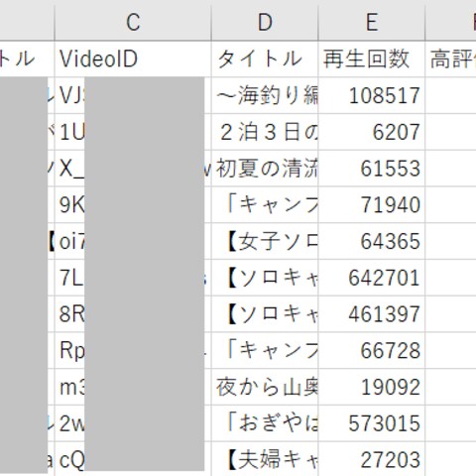This screenshot has width=476, height=476.
Task: Select the cell with value 19092
Action: pos(372,387)
